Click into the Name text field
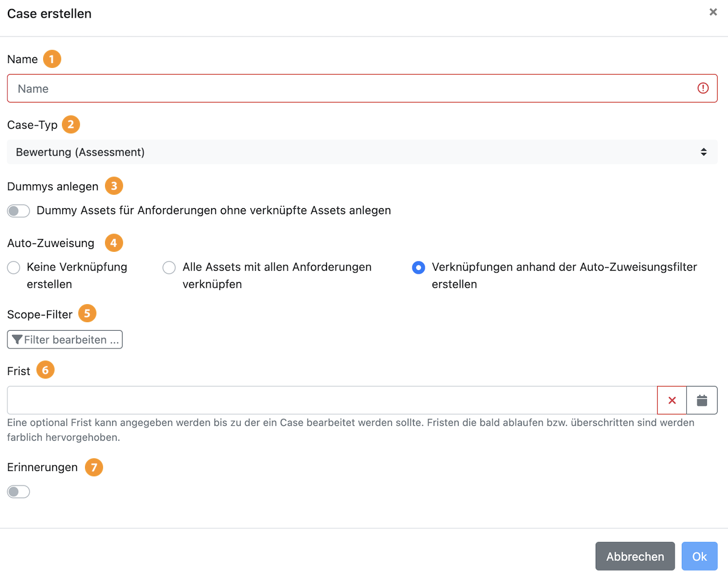The image size is (728, 582). click(352, 89)
